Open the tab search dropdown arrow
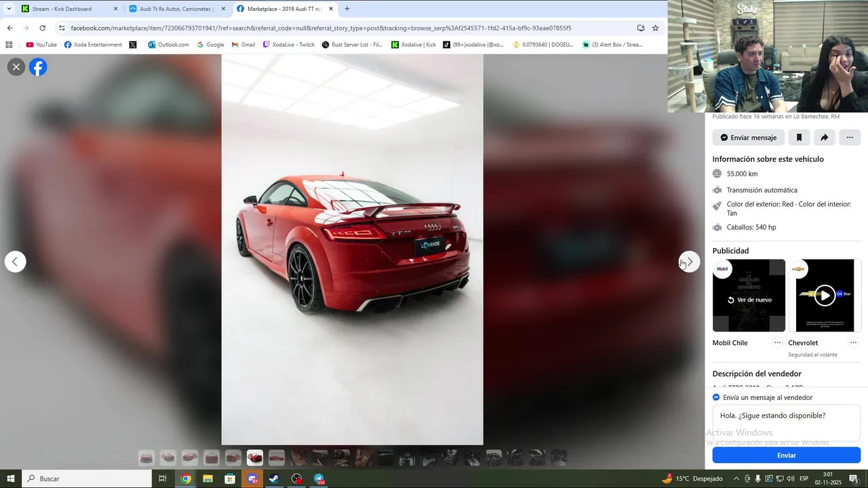 point(9,9)
